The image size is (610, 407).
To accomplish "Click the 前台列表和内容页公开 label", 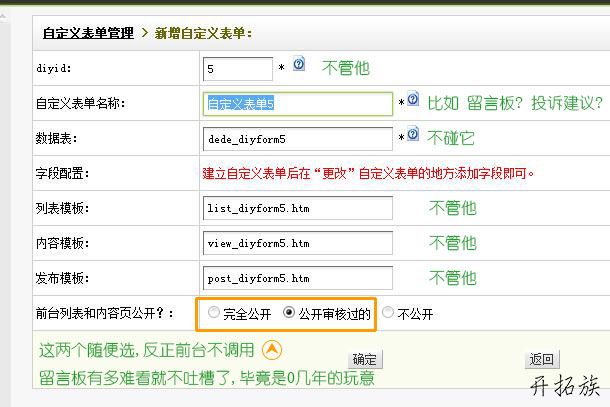I will 104,313.
